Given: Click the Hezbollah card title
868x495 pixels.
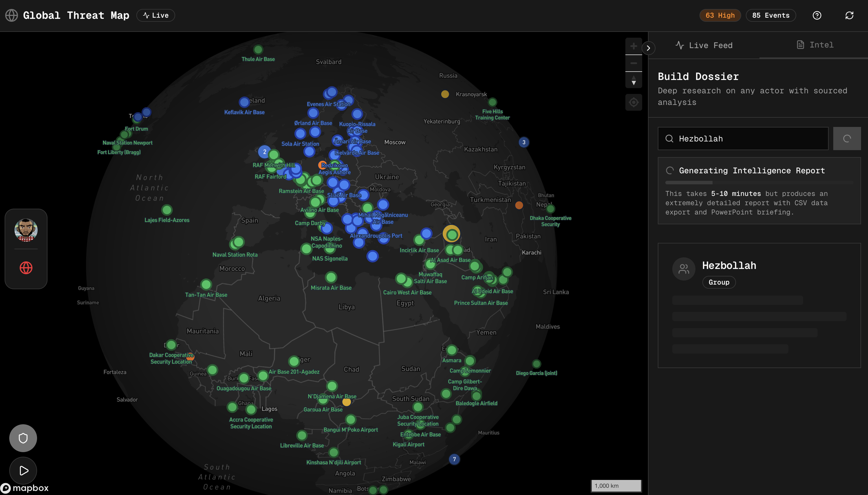Looking at the screenshot, I should (729, 265).
